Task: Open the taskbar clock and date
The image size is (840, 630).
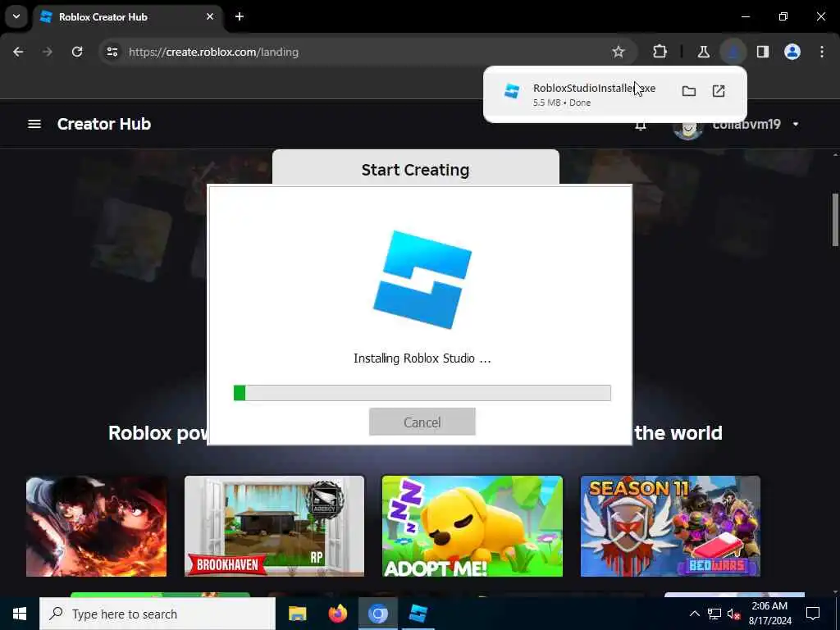Action: tap(769, 614)
